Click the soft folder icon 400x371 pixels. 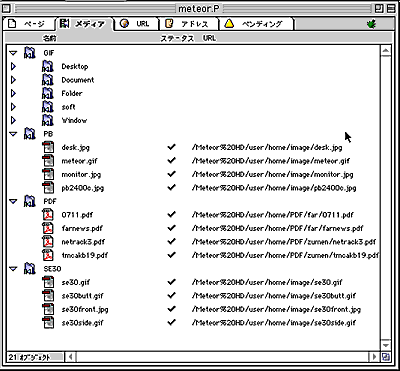click(48, 107)
